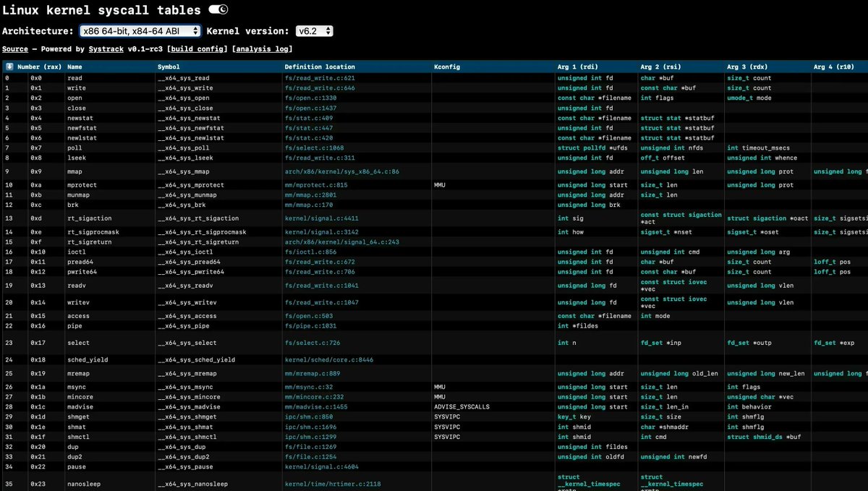Sort by the Symbol column header
Viewport: 868px width, 491px height.
click(169, 67)
